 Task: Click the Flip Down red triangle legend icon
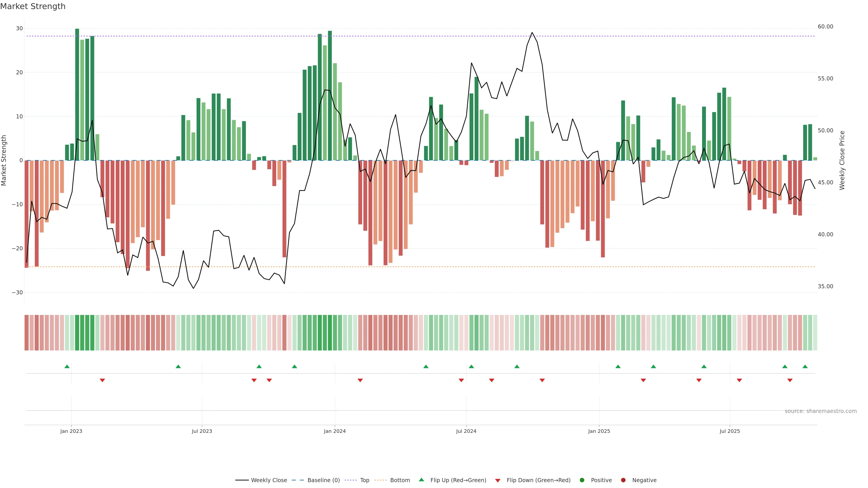pyautogui.click(x=498, y=480)
